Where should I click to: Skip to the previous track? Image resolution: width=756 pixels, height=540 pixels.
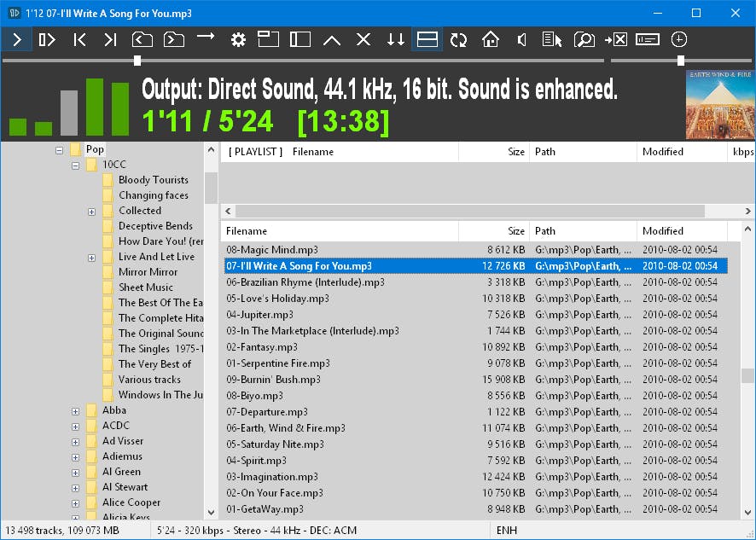(x=79, y=39)
